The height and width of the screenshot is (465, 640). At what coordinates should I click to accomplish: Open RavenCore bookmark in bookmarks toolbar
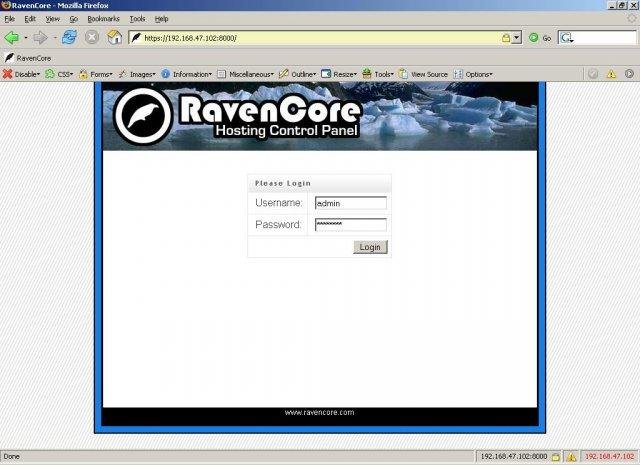tap(28, 58)
